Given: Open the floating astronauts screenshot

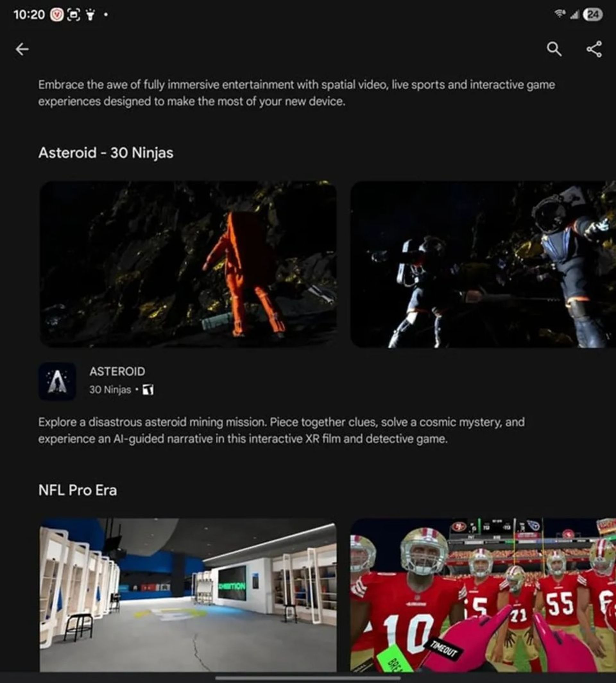Looking at the screenshot, I should click(483, 264).
